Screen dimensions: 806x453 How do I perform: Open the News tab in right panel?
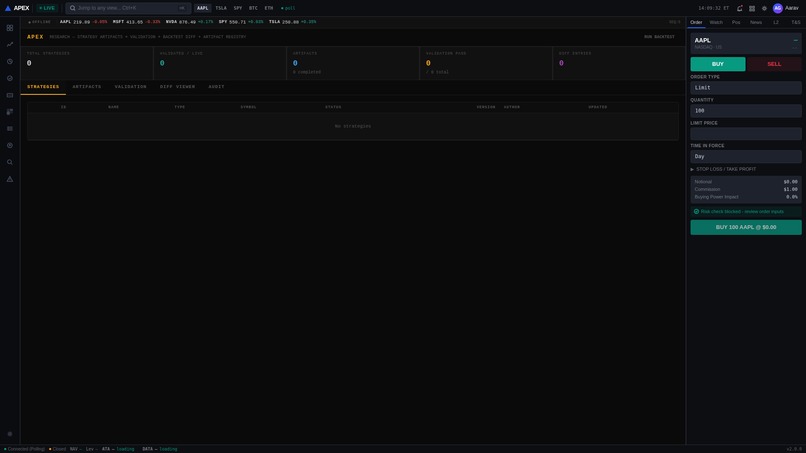pyautogui.click(x=756, y=22)
